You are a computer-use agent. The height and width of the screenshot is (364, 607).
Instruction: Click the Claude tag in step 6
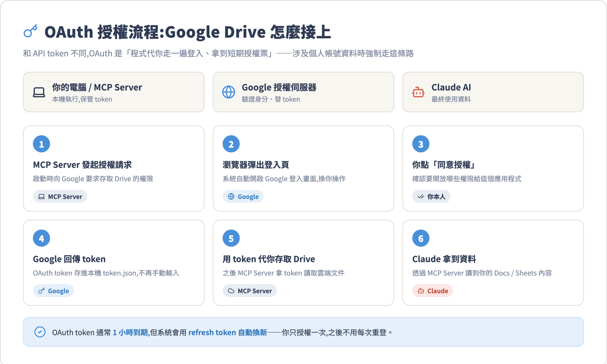click(x=433, y=291)
